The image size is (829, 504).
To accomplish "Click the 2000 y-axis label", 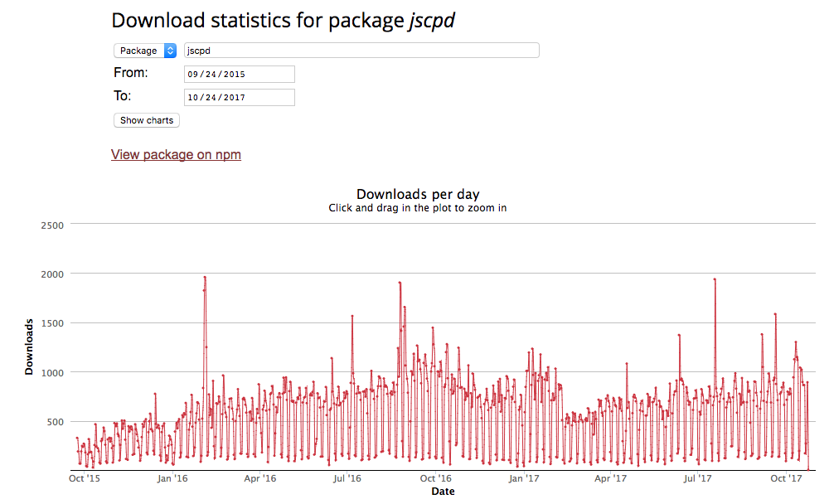I will tap(52, 274).
